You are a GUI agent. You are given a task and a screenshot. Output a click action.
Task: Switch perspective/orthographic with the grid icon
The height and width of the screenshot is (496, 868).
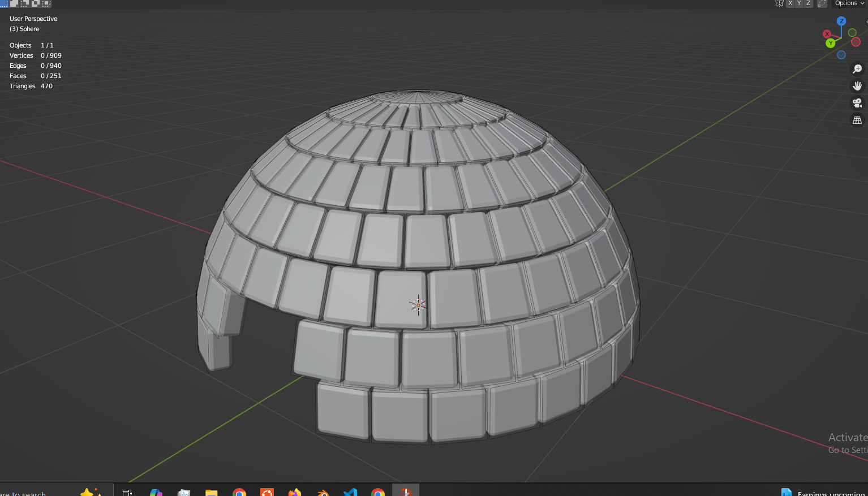pos(857,120)
